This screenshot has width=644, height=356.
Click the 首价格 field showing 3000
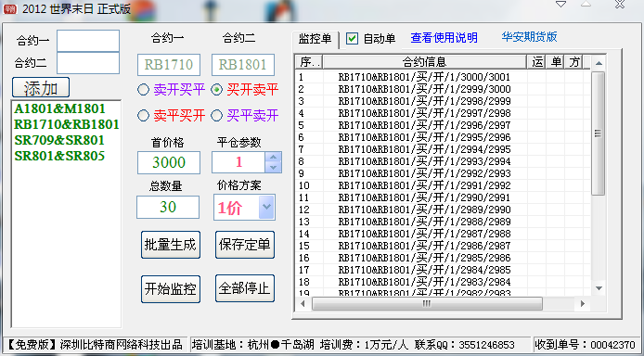169,162
